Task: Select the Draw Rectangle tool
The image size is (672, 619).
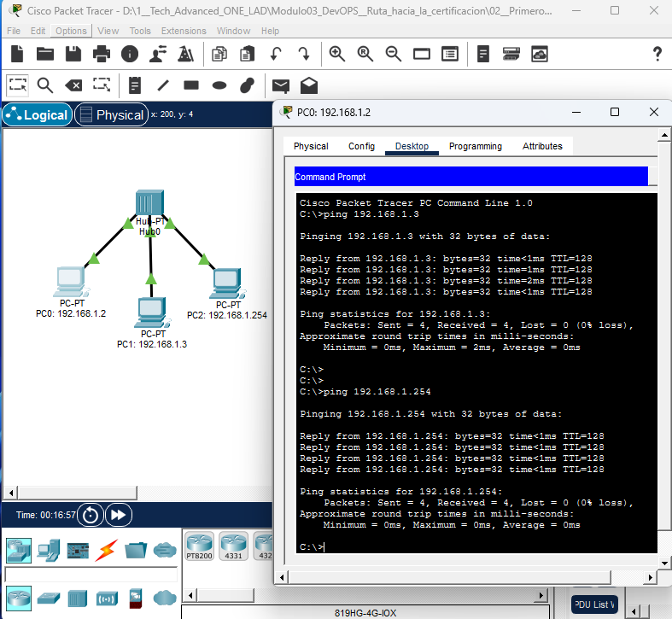Action: (191, 85)
